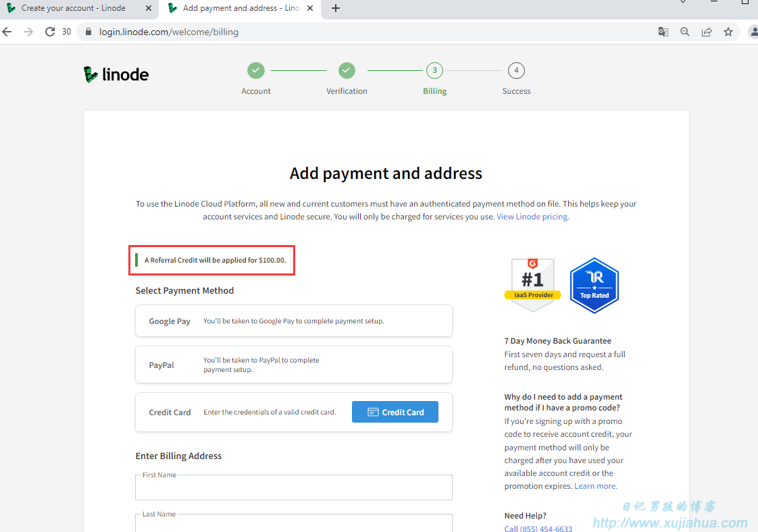Screen dimensions: 758x532
Task: Click the Billing step number 3 circle
Action: (x=434, y=70)
